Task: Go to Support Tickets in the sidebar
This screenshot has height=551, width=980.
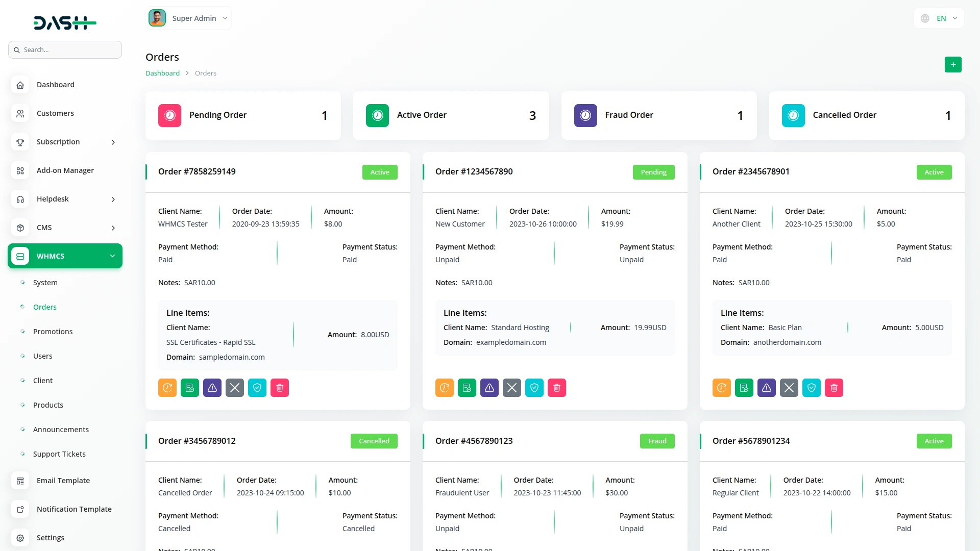Action: pyautogui.click(x=59, y=454)
